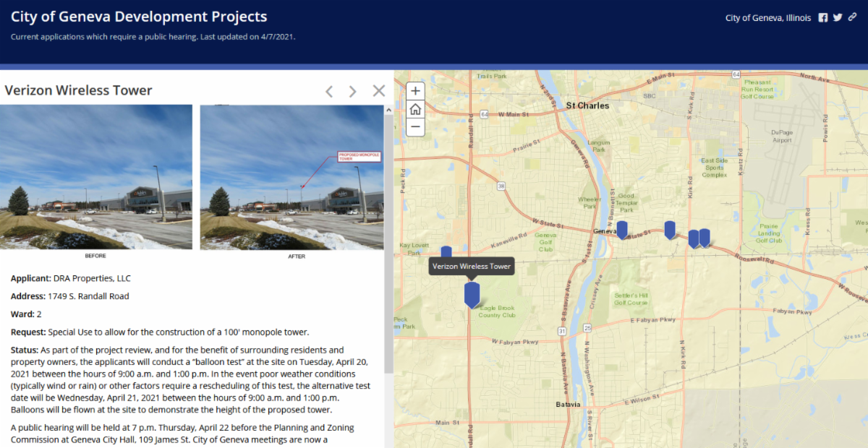Zoom out on the map
Screen dimensions: 868x448
pos(415,127)
